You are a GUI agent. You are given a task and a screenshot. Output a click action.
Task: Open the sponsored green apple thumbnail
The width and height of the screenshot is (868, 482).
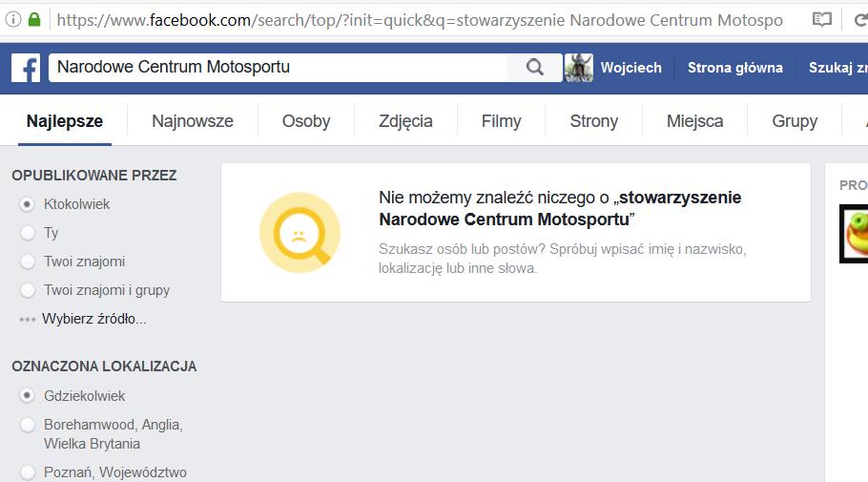tap(854, 234)
